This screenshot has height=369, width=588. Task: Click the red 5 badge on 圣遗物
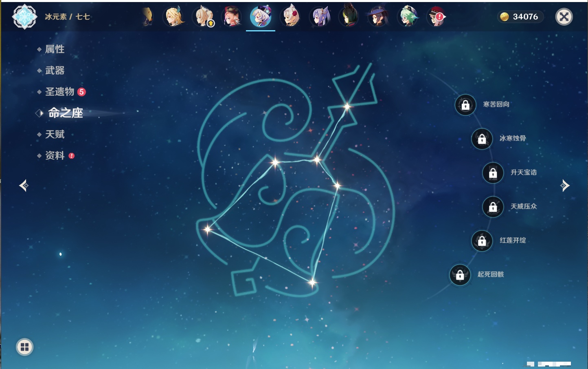click(81, 92)
